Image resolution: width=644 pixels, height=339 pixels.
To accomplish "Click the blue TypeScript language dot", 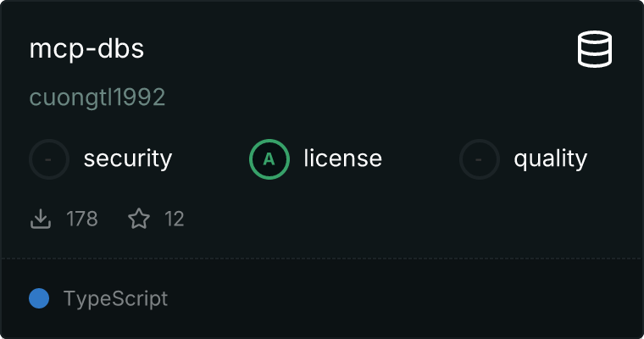I will [x=39, y=298].
